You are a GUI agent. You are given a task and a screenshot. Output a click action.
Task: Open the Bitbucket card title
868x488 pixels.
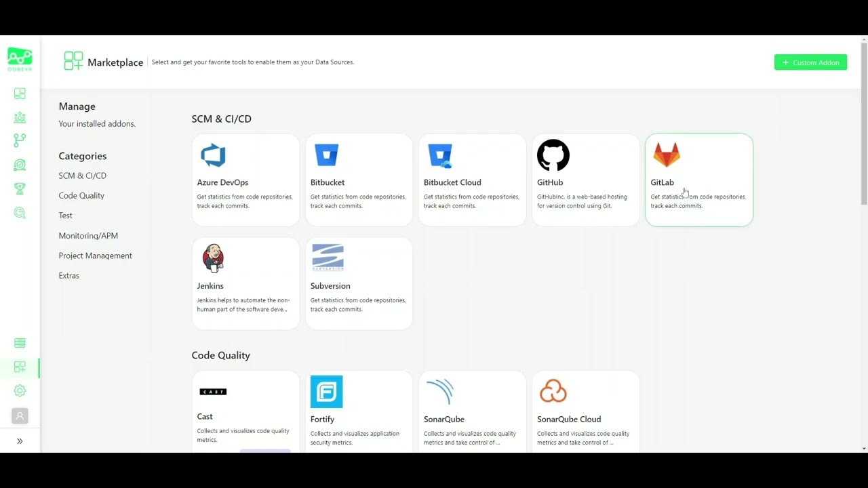tap(328, 182)
